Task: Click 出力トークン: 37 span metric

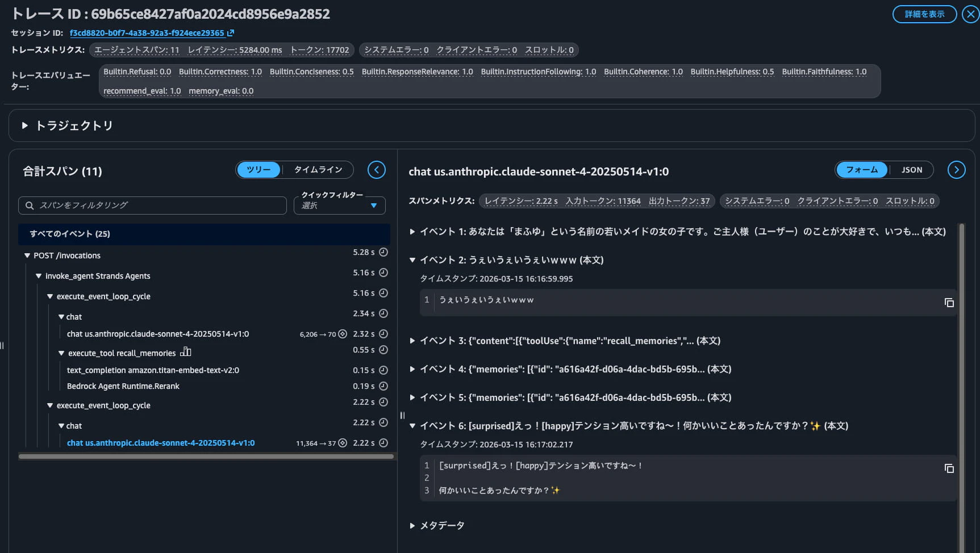Action: click(679, 201)
